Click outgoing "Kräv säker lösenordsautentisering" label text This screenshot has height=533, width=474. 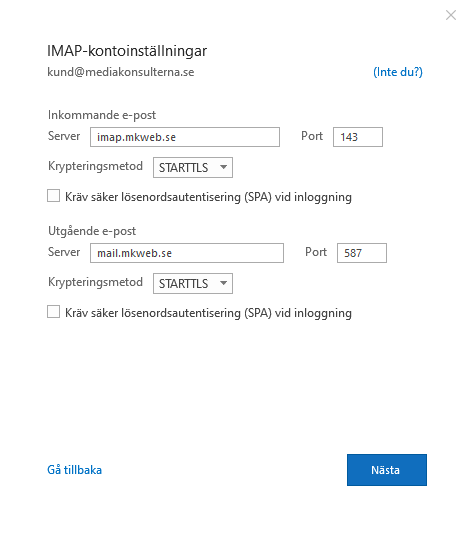(x=208, y=313)
